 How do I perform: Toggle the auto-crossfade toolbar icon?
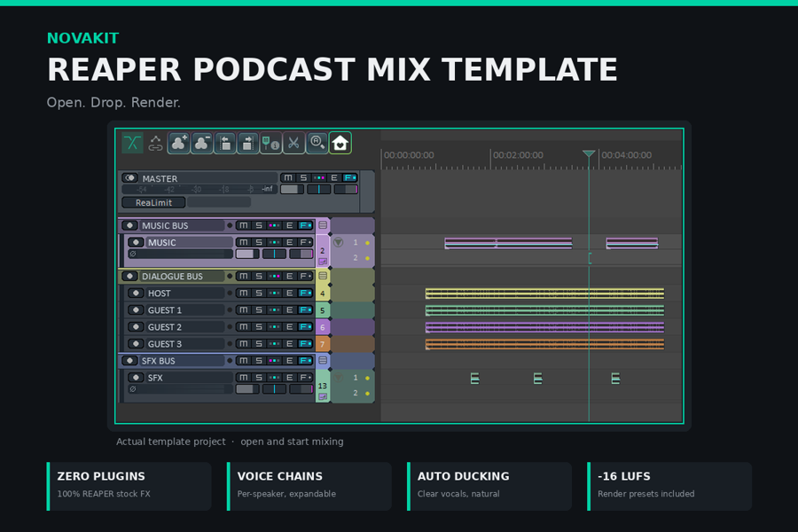click(x=132, y=143)
